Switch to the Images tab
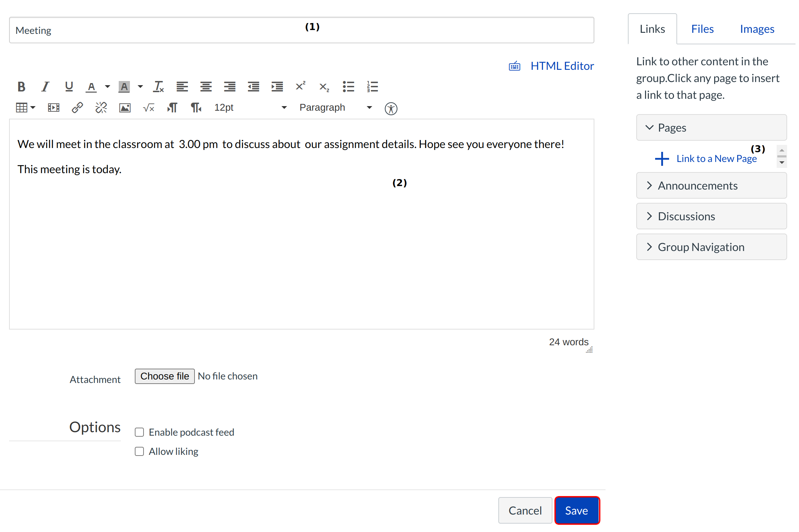The height and width of the screenshot is (532, 799). [757, 29]
